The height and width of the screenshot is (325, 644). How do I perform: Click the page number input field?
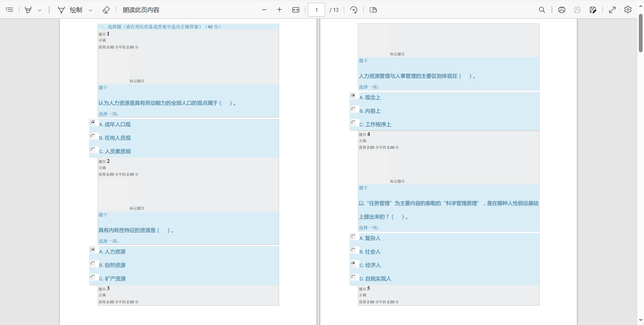click(x=316, y=10)
